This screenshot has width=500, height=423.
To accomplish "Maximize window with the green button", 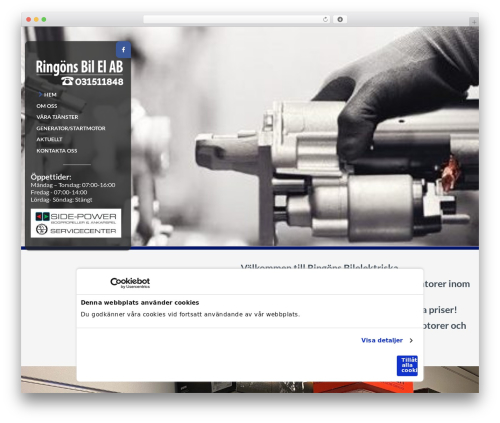I will [44, 19].
